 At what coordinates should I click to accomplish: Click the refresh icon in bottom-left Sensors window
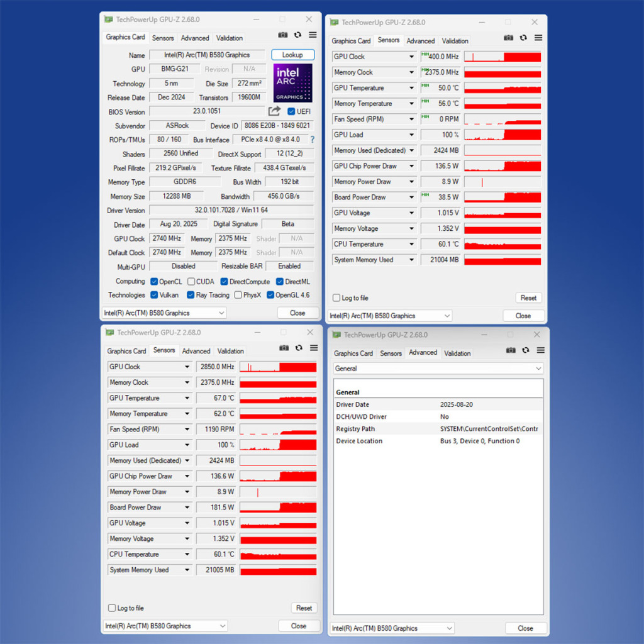point(299,348)
